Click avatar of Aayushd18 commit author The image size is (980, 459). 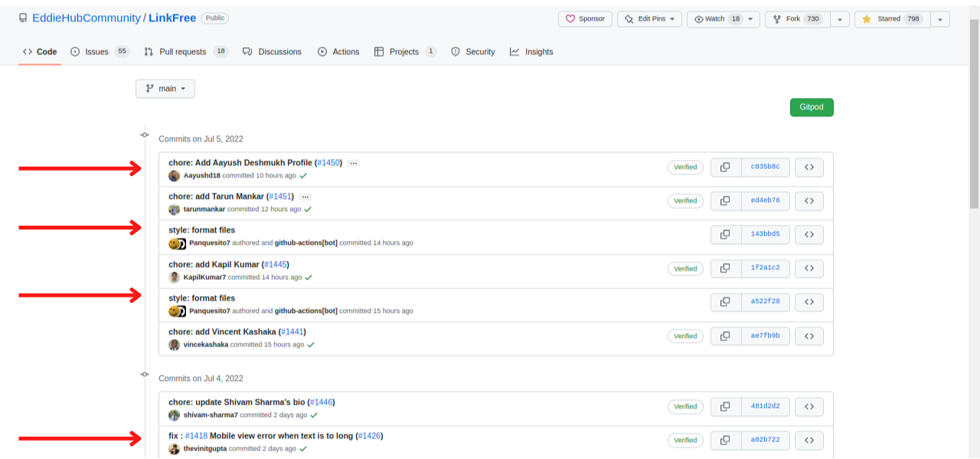(x=175, y=176)
